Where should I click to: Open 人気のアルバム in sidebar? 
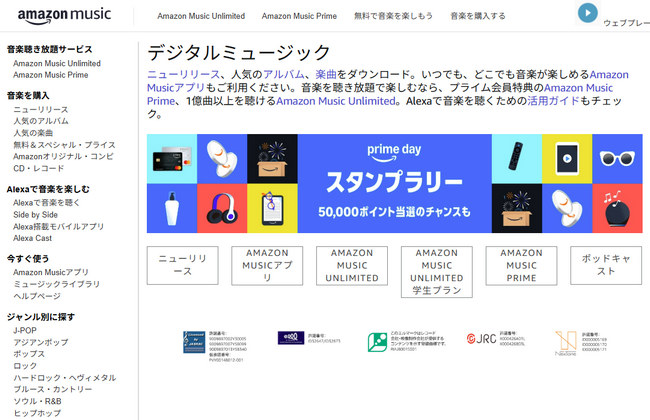(41, 121)
